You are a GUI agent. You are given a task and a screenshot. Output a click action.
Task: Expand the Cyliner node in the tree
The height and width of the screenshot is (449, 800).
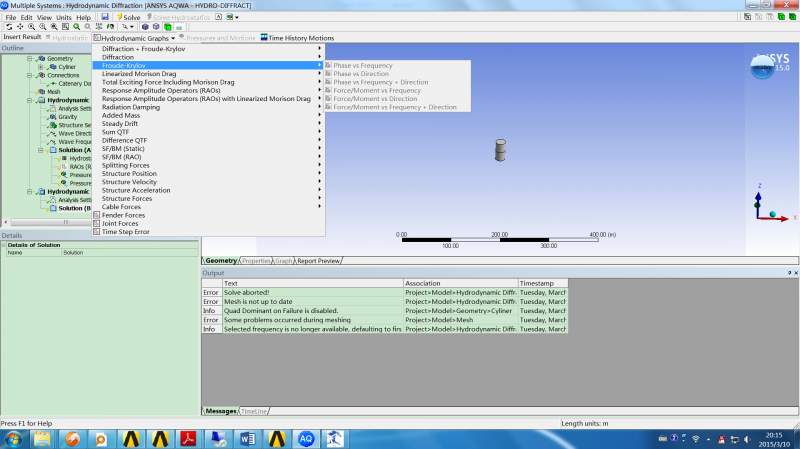(x=41, y=67)
